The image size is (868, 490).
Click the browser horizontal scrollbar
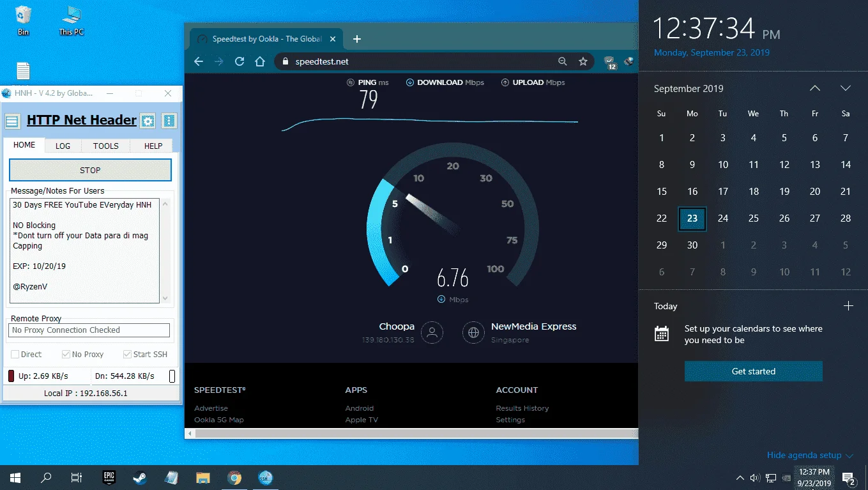tap(411, 433)
